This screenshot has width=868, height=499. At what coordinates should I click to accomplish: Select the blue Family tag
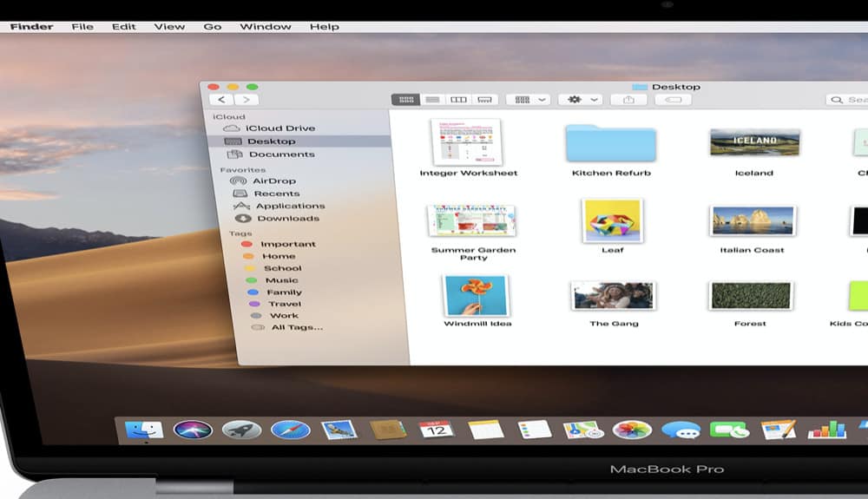coord(275,292)
